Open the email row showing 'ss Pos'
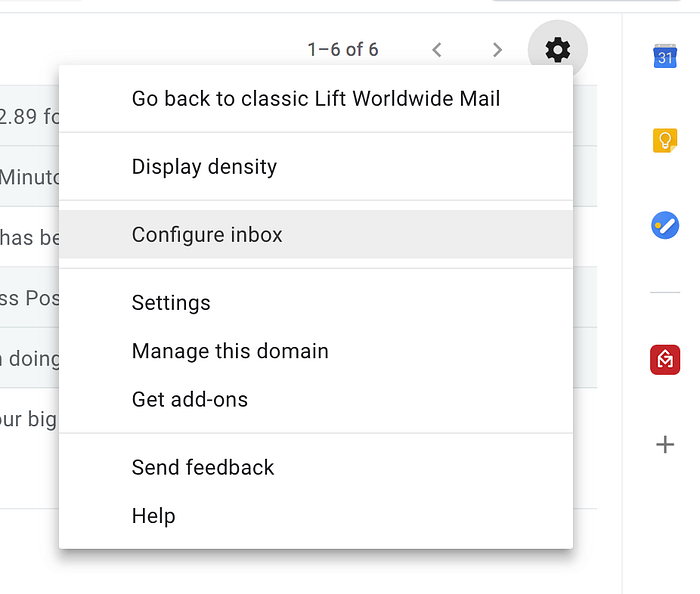The height and width of the screenshot is (594, 700). pos(29,298)
